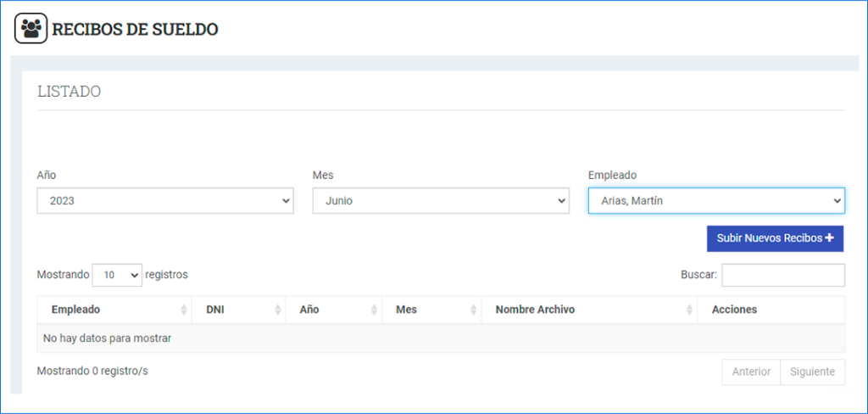Click the Subir Nuevos Recibos button

click(775, 238)
